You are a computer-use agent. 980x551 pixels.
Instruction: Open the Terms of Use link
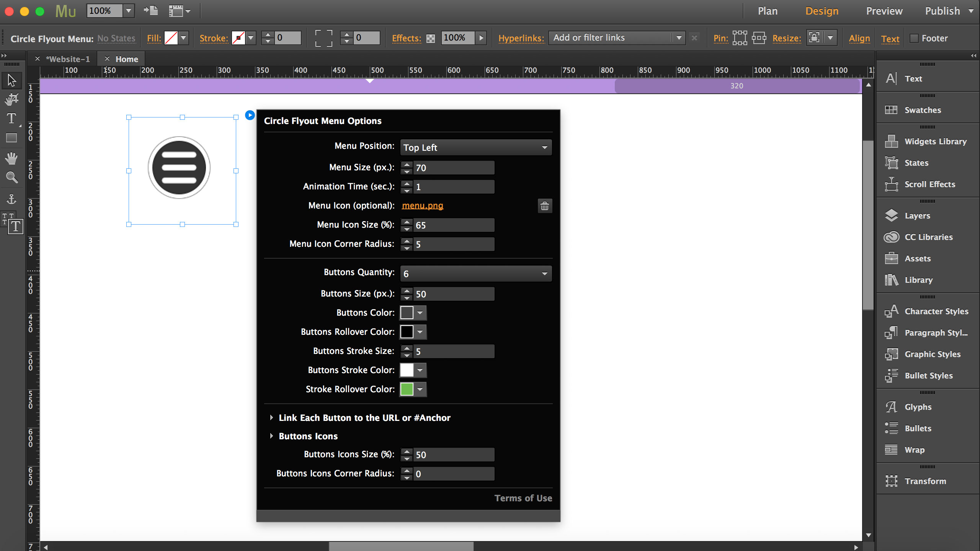coord(523,498)
